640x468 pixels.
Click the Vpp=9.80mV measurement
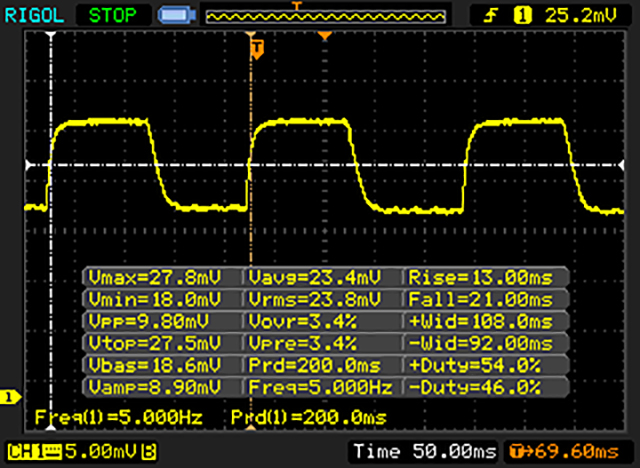point(148,322)
